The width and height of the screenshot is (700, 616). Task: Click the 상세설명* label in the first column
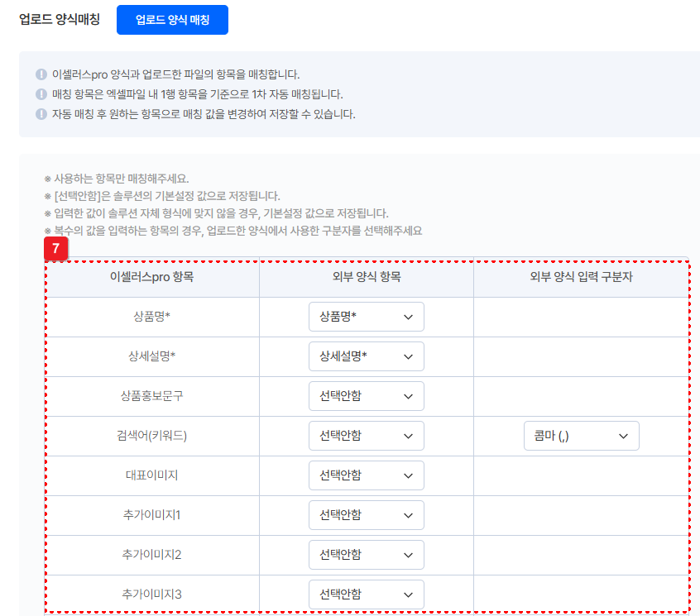tap(151, 356)
